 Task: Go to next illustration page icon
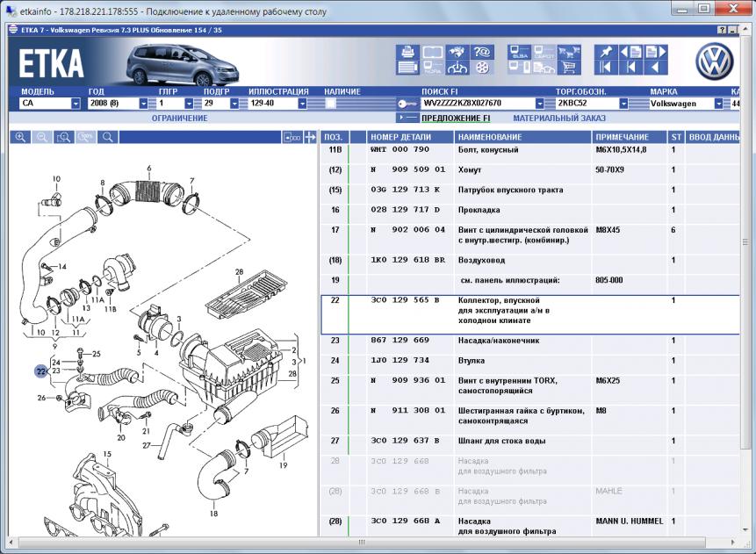[x=655, y=52]
